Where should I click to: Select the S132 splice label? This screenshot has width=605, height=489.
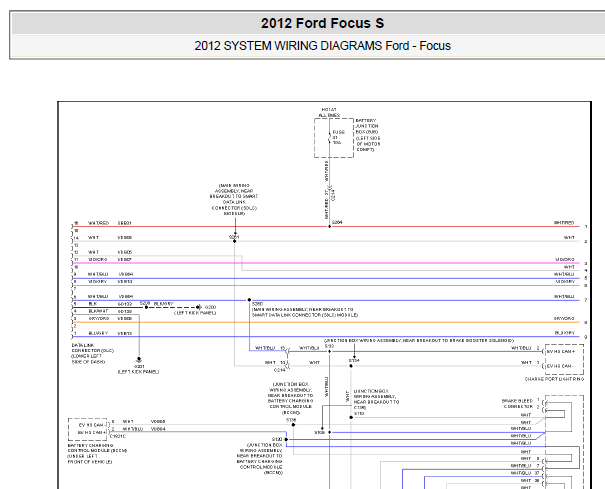tap(329, 346)
